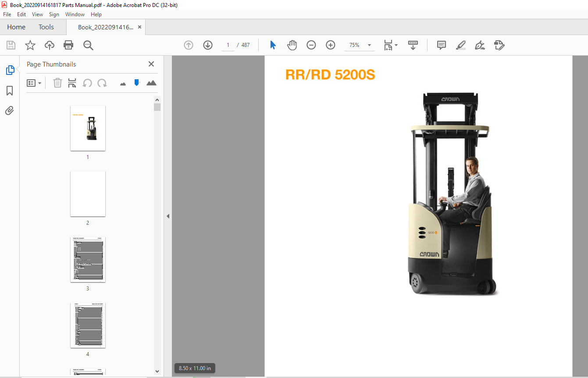This screenshot has width=588, height=378.
Task: Reduce thumbnail size small mountain icon
Action: pyautogui.click(x=123, y=83)
